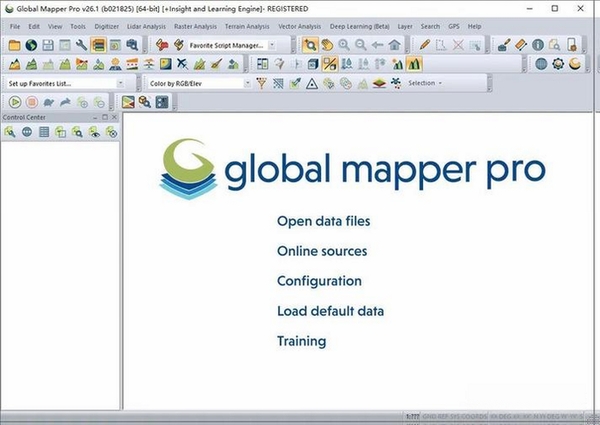
Task: Toggle the percent slope shader button
Action: [x=330, y=64]
